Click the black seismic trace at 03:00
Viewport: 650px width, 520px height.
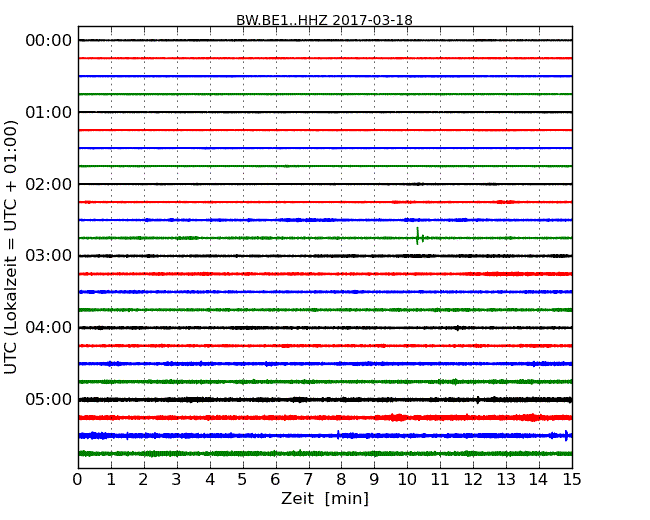(x=325, y=256)
